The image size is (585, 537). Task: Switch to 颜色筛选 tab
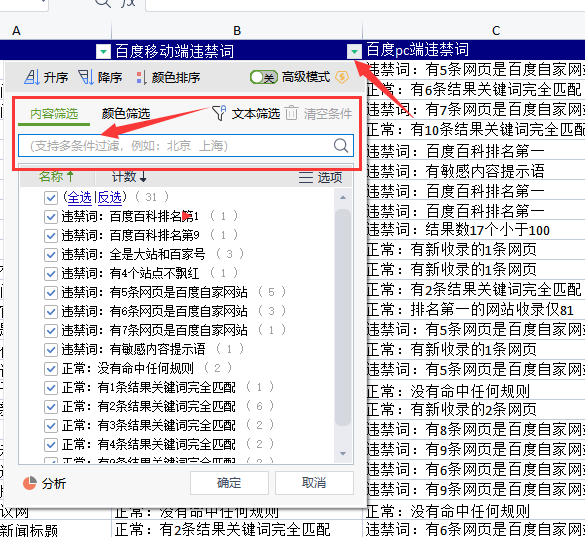126,114
